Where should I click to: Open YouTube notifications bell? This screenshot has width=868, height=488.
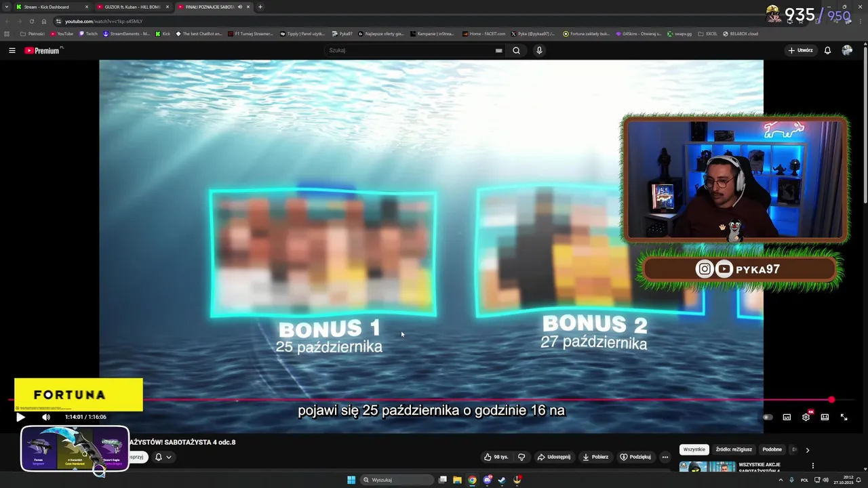pos(827,50)
